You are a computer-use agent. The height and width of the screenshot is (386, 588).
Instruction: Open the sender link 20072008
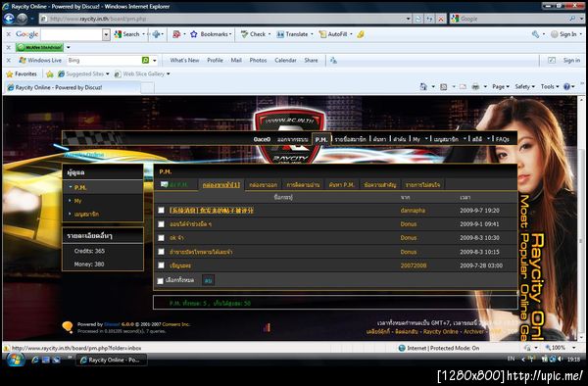414,265
